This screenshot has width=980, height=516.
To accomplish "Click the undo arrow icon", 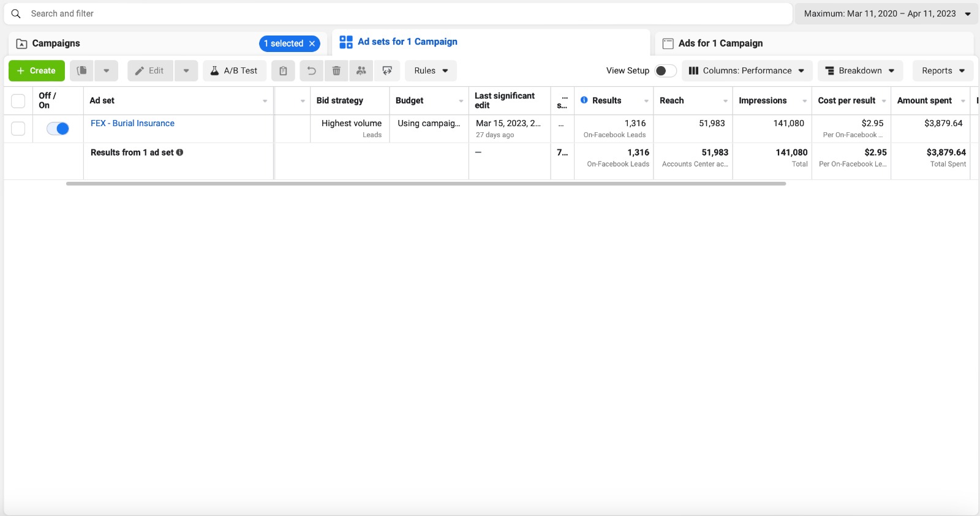I will click(x=311, y=70).
